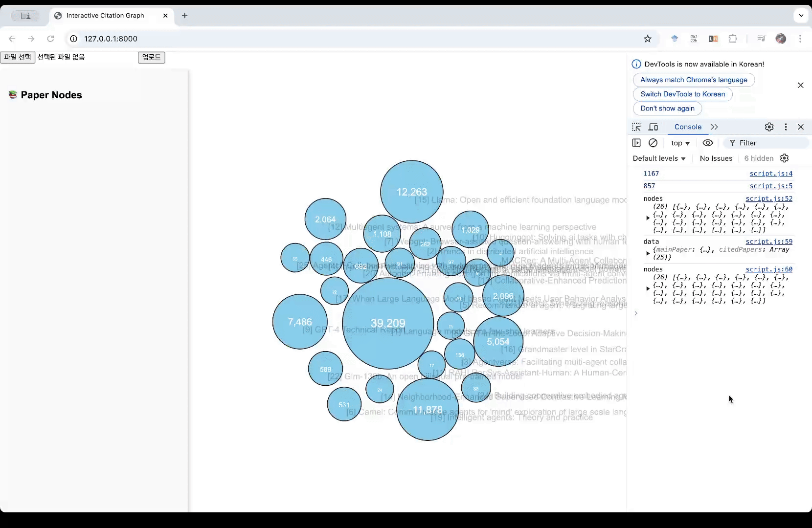The width and height of the screenshot is (812, 528).
Task: Open a new browser tab
Action: (184, 16)
